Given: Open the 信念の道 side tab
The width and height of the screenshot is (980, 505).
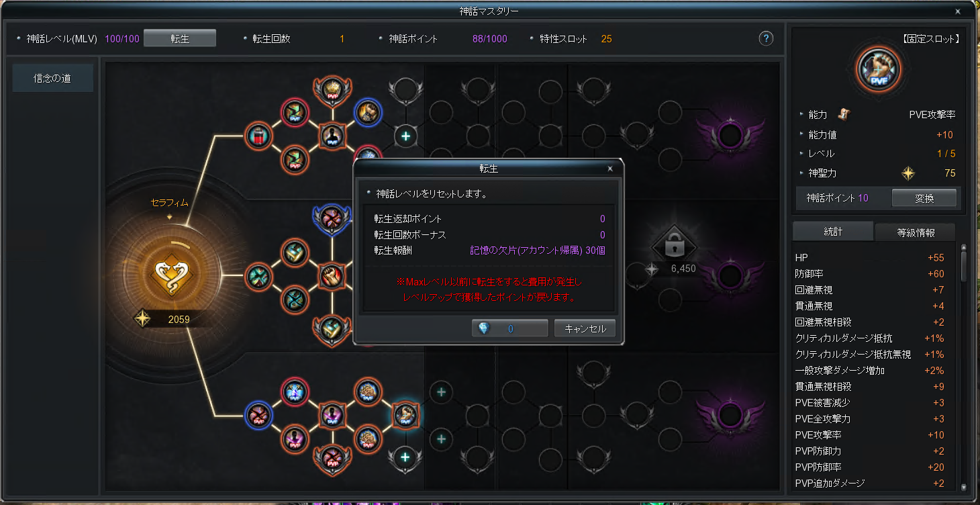Looking at the screenshot, I should (x=53, y=79).
